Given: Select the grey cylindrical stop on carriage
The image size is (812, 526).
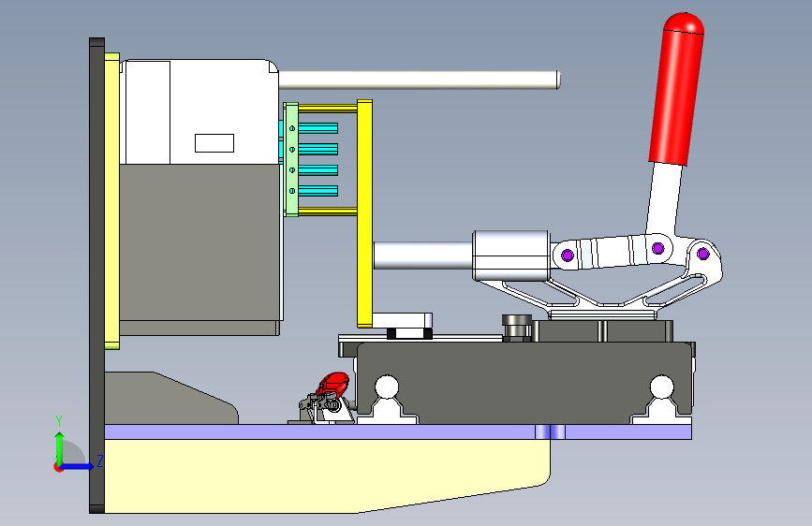Looking at the screenshot, I should pyautogui.click(x=517, y=327).
